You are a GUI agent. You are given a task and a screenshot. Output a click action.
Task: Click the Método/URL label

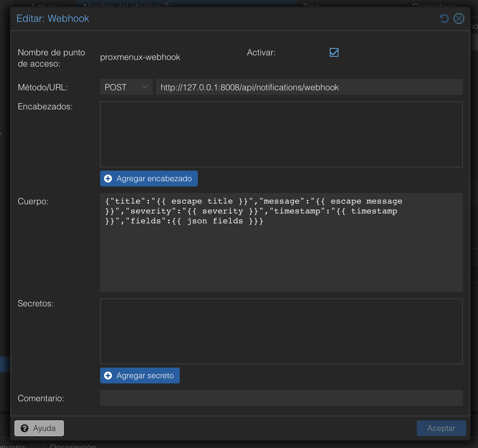coord(43,87)
